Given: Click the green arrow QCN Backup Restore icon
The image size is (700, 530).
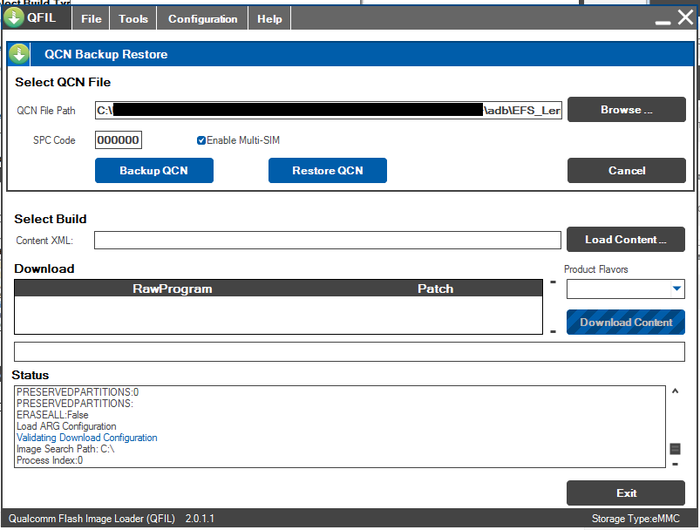Looking at the screenshot, I should pyautogui.click(x=19, y=54).
